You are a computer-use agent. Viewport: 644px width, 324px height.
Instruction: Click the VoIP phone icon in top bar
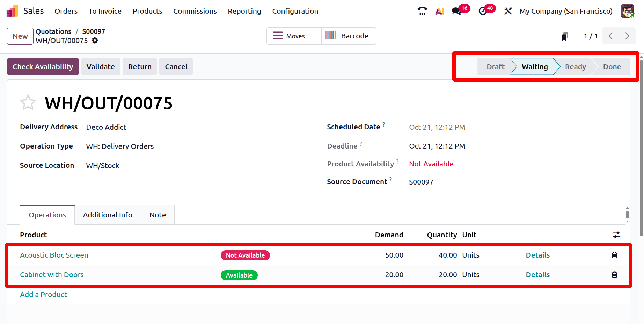click(422, 11)
